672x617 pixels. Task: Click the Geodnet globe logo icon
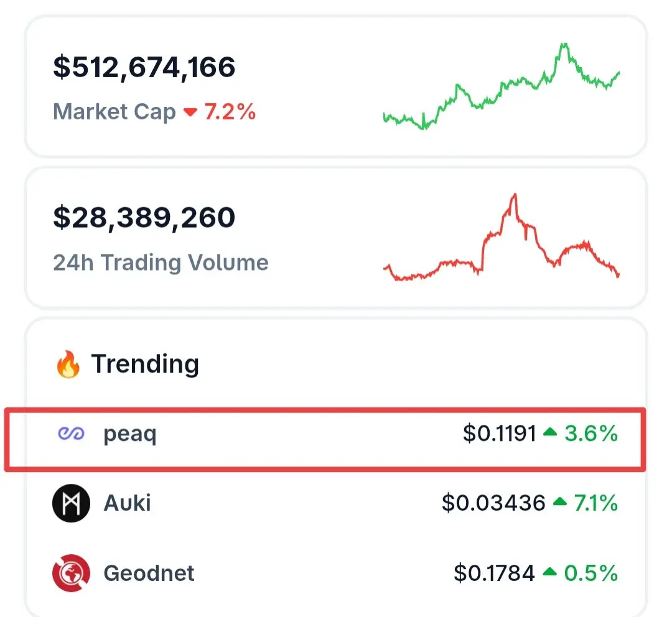[x=71, y=573]
